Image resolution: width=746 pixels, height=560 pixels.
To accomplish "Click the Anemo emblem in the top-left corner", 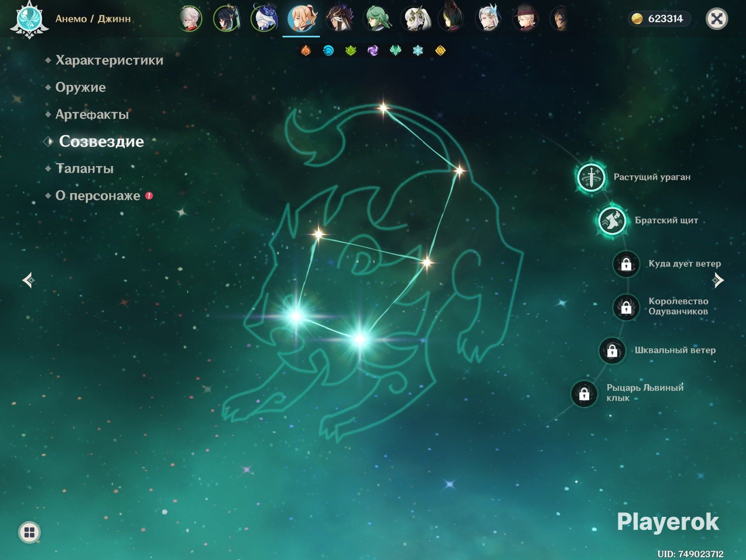I will point(29,19).
